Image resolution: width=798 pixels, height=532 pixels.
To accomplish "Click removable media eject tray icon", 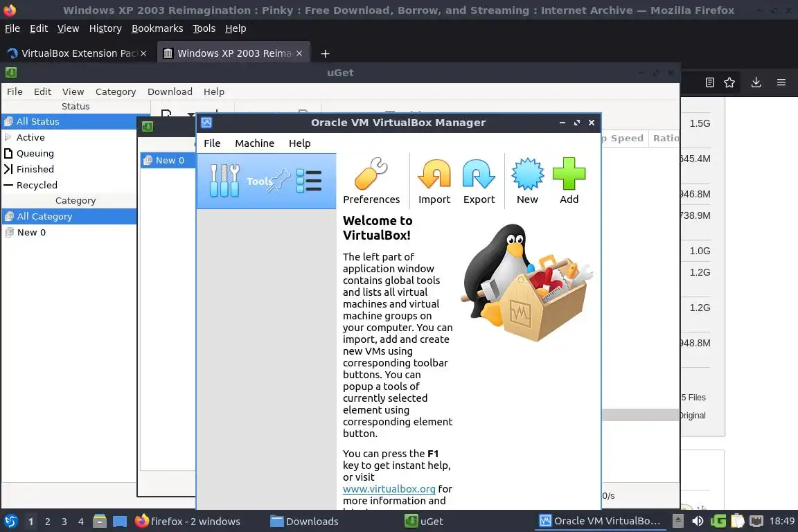I will 678,522.
